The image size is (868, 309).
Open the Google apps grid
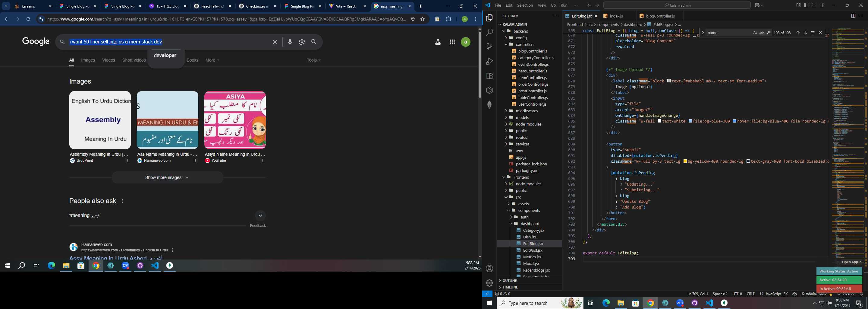[452, 42]
